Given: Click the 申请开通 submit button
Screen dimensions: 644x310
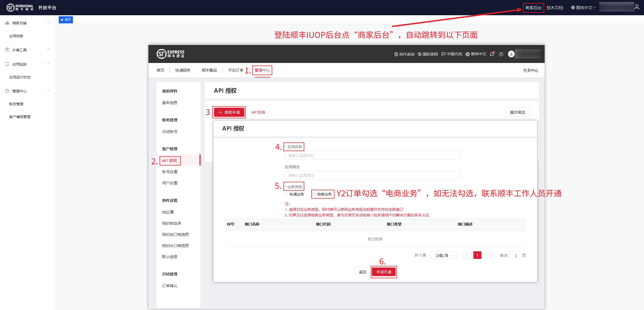Looking at the screenshot, I should (x=384, y=272).
